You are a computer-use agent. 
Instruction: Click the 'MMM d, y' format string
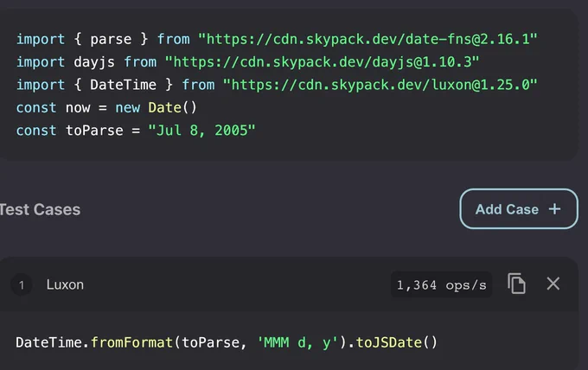point(297,342)
